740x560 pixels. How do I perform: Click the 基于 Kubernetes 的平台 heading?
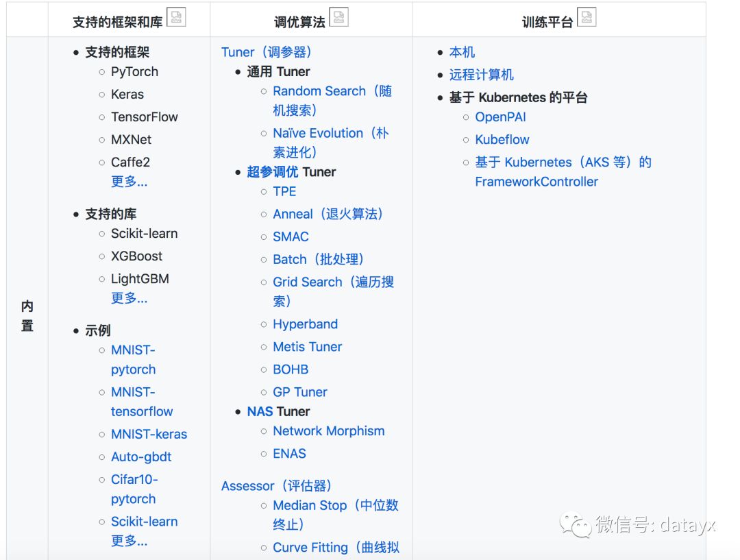pos(518,97)
